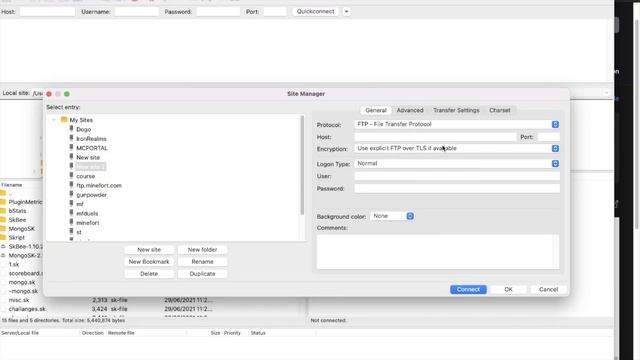Select the New site entry
The width and height of the screenshot is (640, 360).
(88, 157)
